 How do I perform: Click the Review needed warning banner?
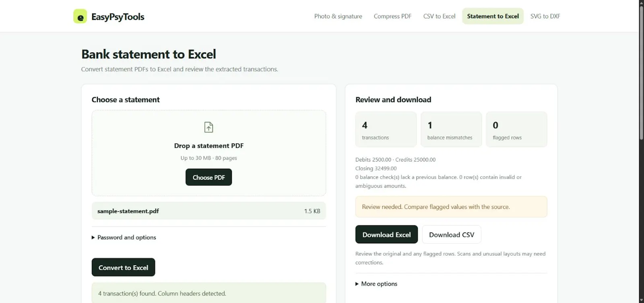coord(451,207)
